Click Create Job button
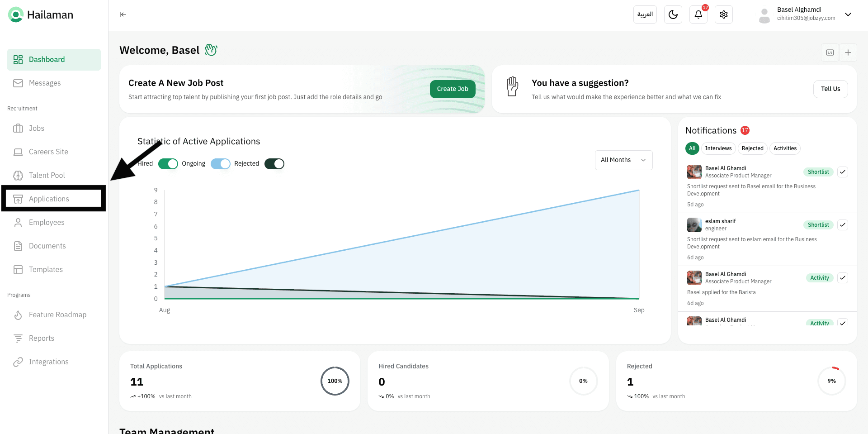This screenshot has width=868, height=434. coord(453,89)
